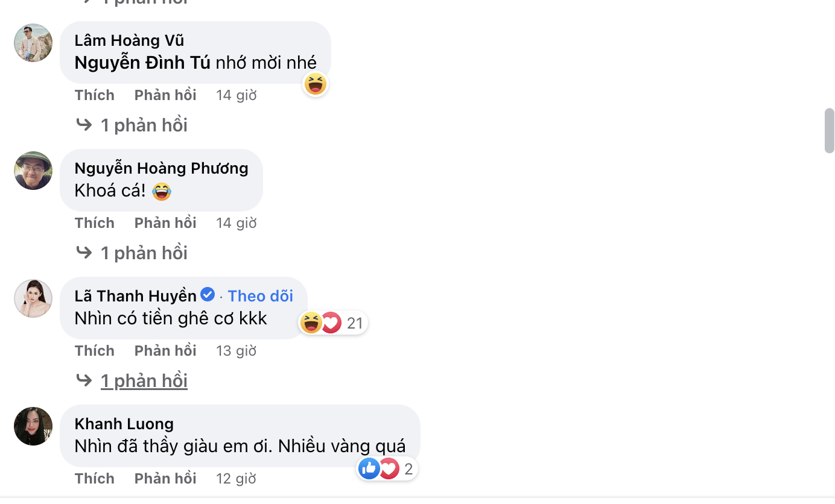Click the laughing emoji on Nguyễn Hoàng Phương's comment
The height and width of the screenshot is (504, 835).
point(162,191)
